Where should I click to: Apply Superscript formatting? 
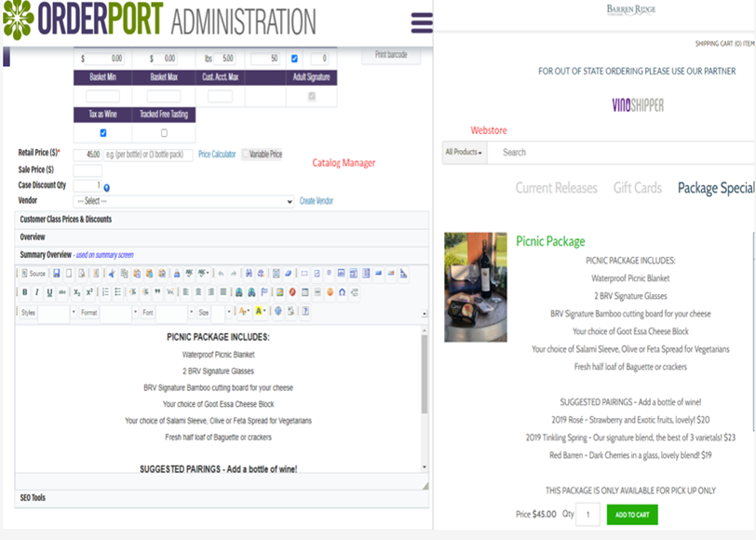tap(89, 291)
